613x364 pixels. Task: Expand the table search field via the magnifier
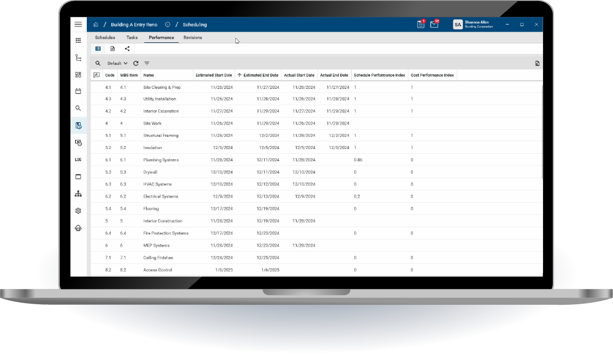click(x=98, y=63)
